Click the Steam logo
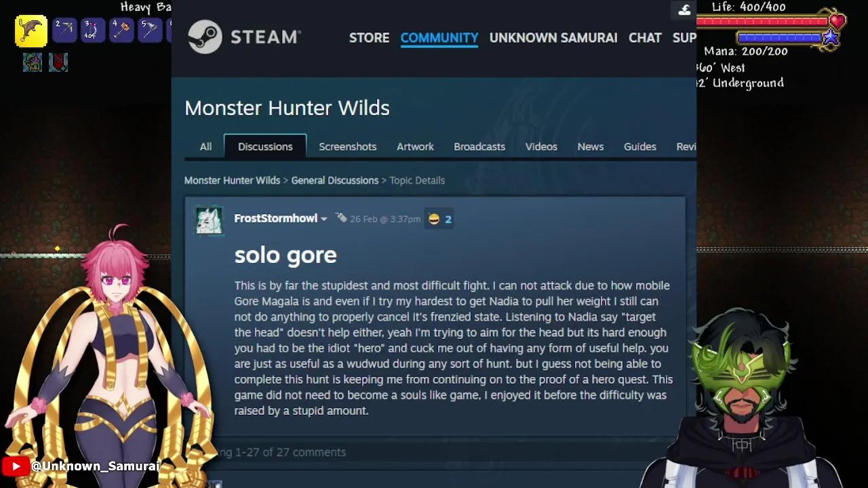 (x=244, y=37)
